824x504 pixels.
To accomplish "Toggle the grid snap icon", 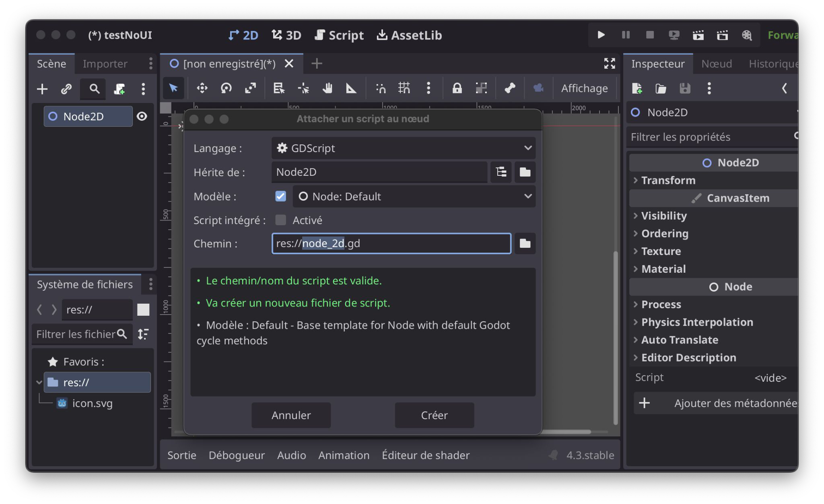I will tap(404, 88).
